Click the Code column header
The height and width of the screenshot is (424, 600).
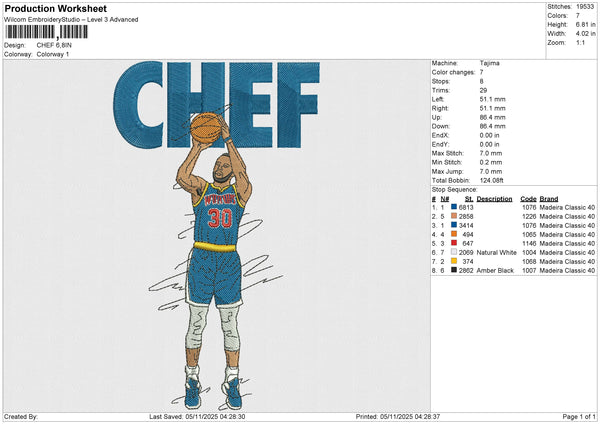528,199
